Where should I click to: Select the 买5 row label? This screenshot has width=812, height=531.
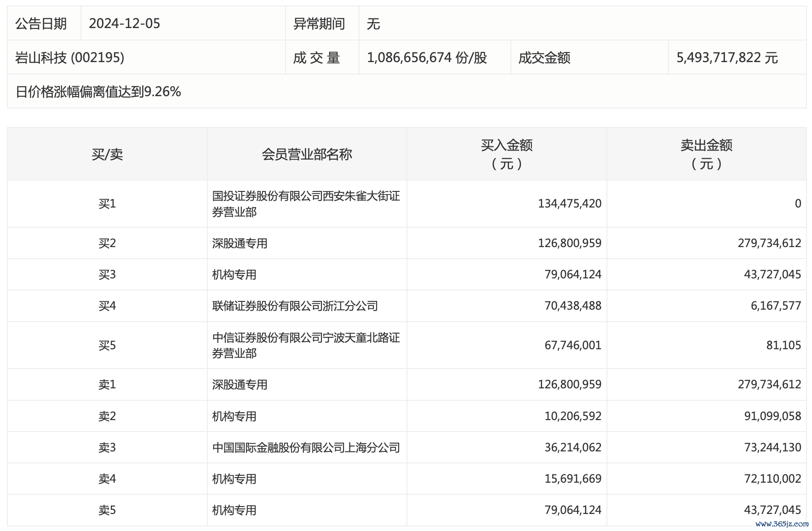tap(107, 345)
